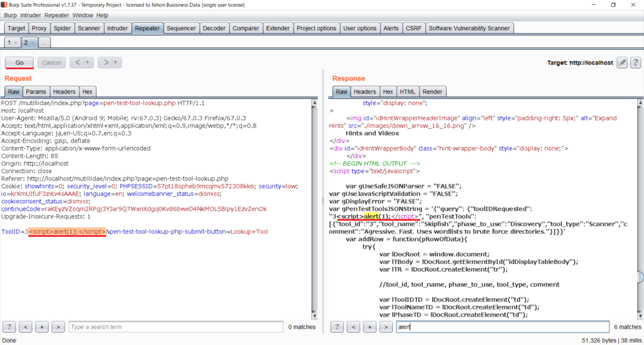Click the pencil icon to edit target
The width and height of the screenshot is (644, 345).
622,63
